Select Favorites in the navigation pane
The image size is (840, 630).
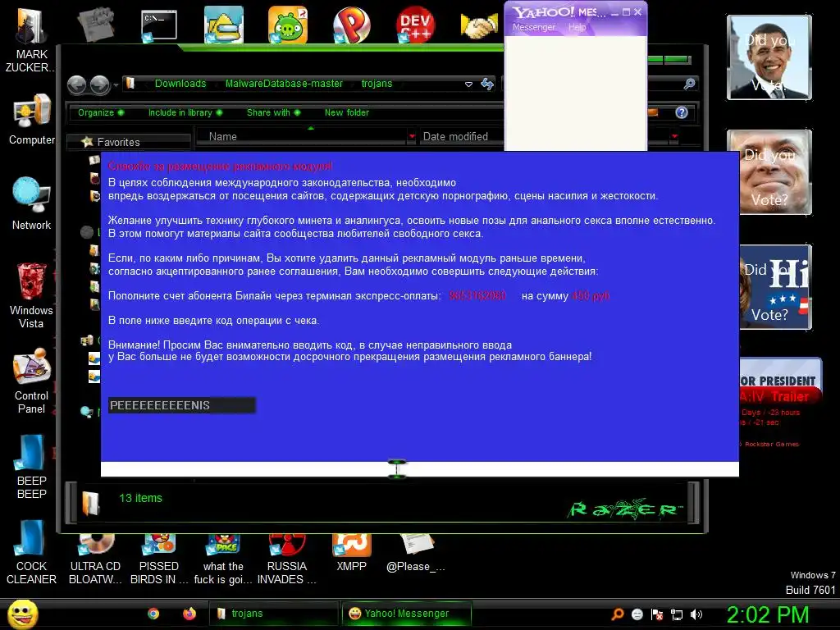tap(118, 142)
